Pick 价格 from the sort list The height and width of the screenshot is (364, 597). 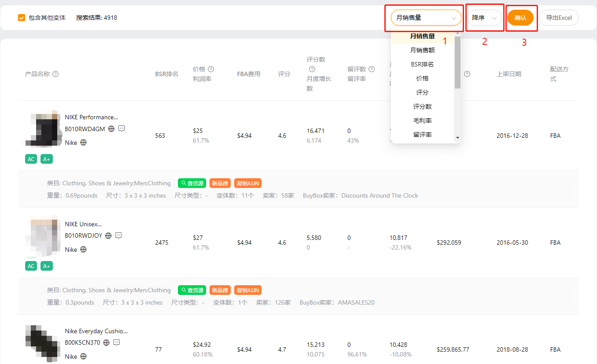(x=422, y=78)
